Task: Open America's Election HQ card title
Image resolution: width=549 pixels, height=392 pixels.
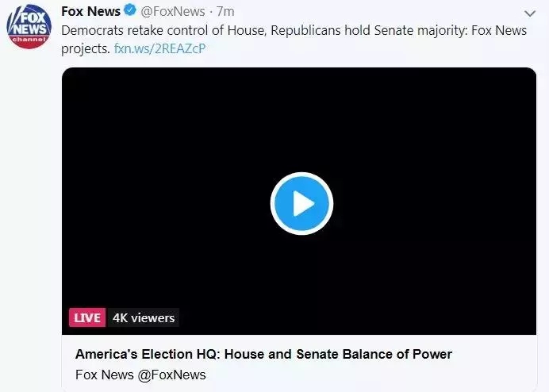Action: tap(263, 354)
